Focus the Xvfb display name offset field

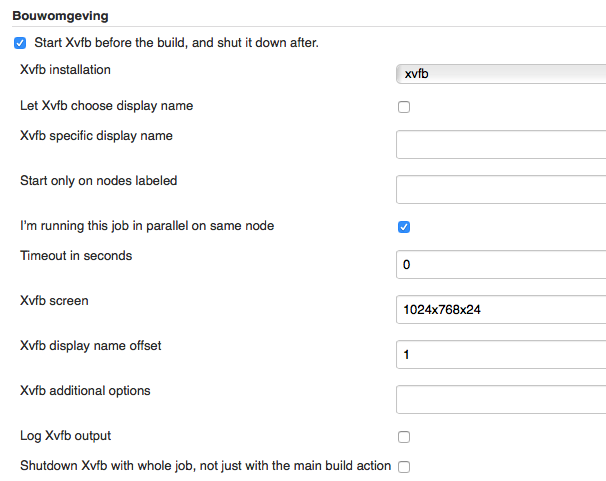[501, 354]
